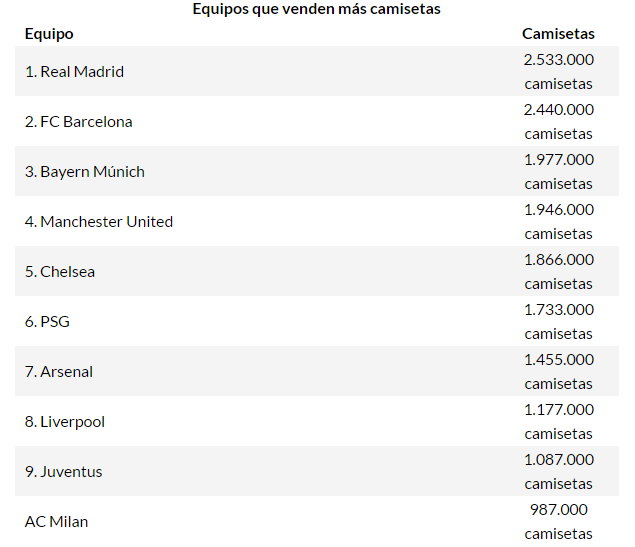Click the 'Equipo' column header
This screenshot has height=547, width=635.
click(x=49, y=34)
